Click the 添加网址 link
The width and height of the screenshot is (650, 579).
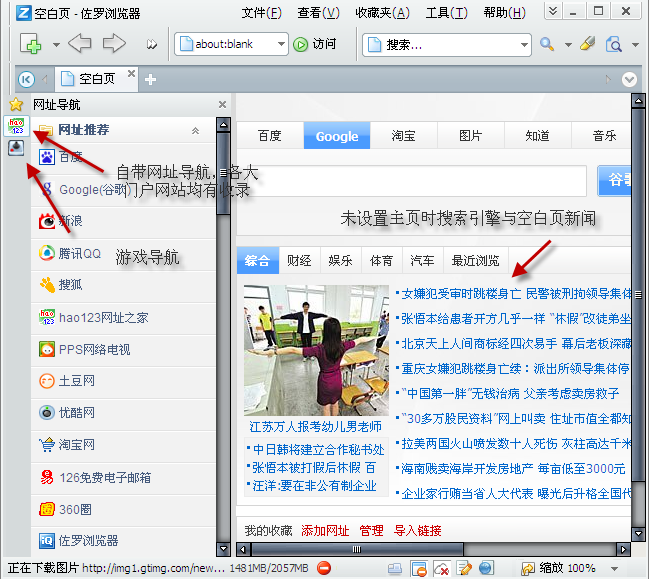[x=325, y=530]
